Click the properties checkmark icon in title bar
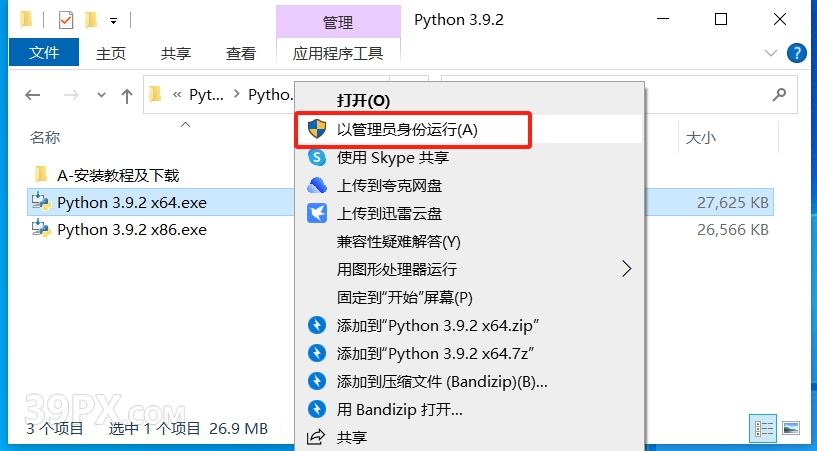This screenshot has height=451, width=817. tap(66, 20)
